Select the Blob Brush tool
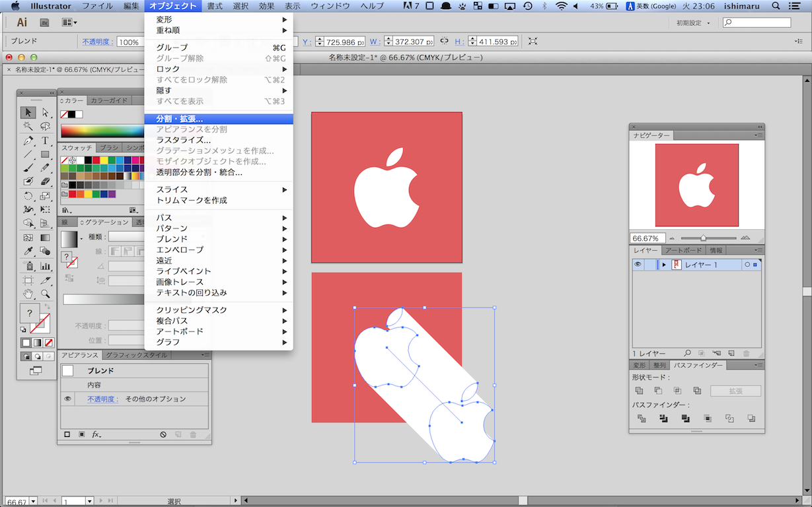 click(x=28, y=181)
